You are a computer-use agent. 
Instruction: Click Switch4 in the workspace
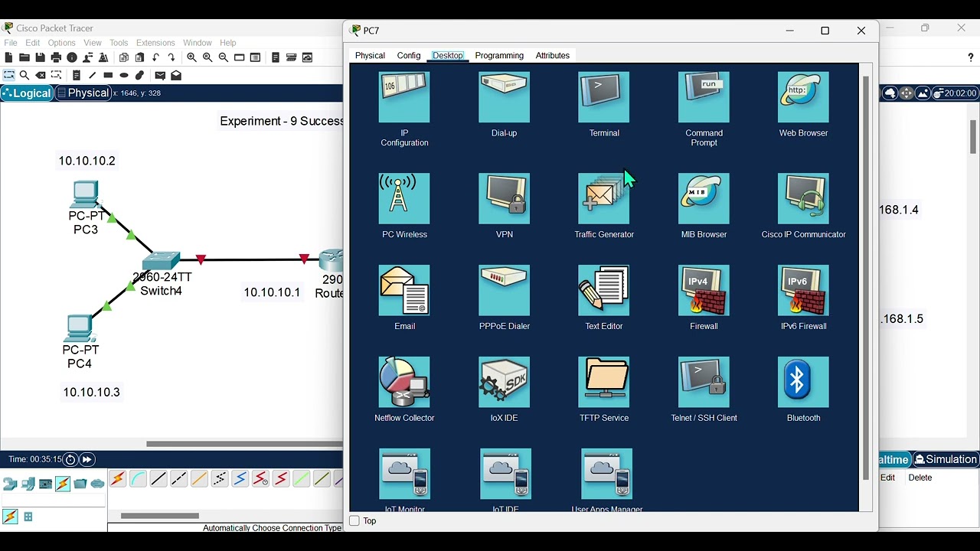162,262
